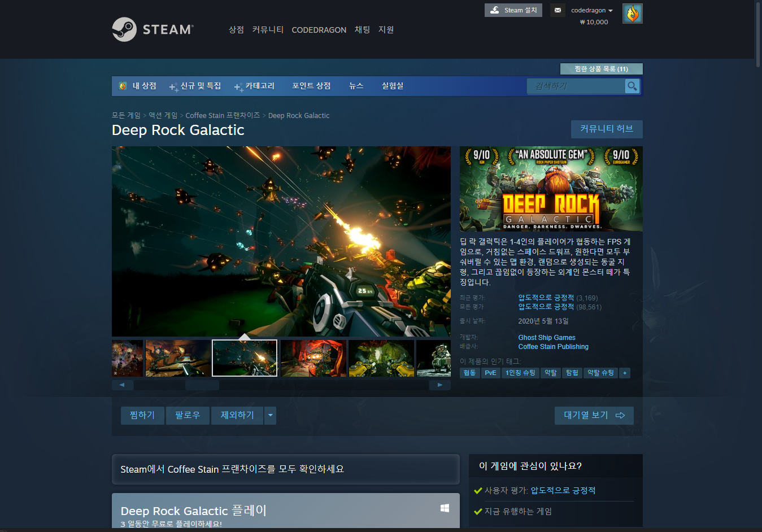
Task: Open the 제외하기 dropdown arrow
Action: click(271, 415)
